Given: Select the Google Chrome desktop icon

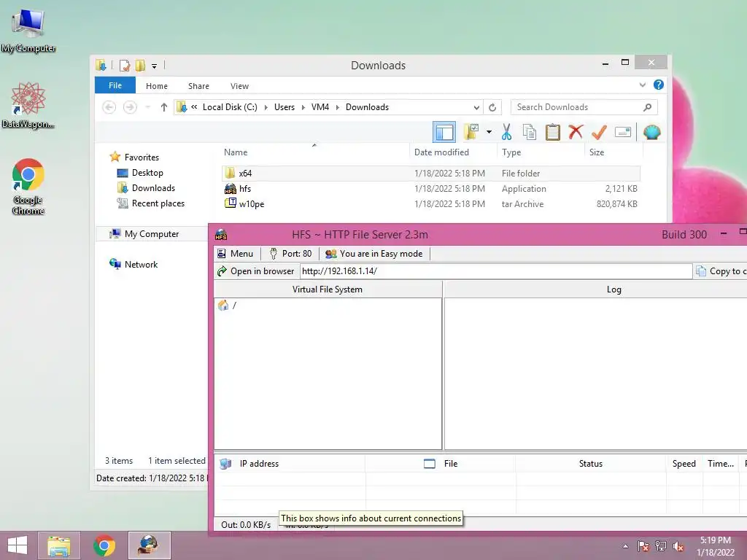Looking at the screenshot, I should 28,186.
